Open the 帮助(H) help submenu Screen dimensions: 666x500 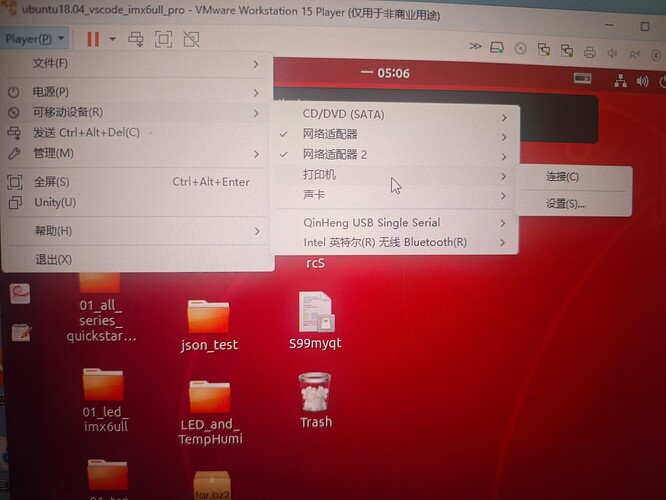coord(136,231)
